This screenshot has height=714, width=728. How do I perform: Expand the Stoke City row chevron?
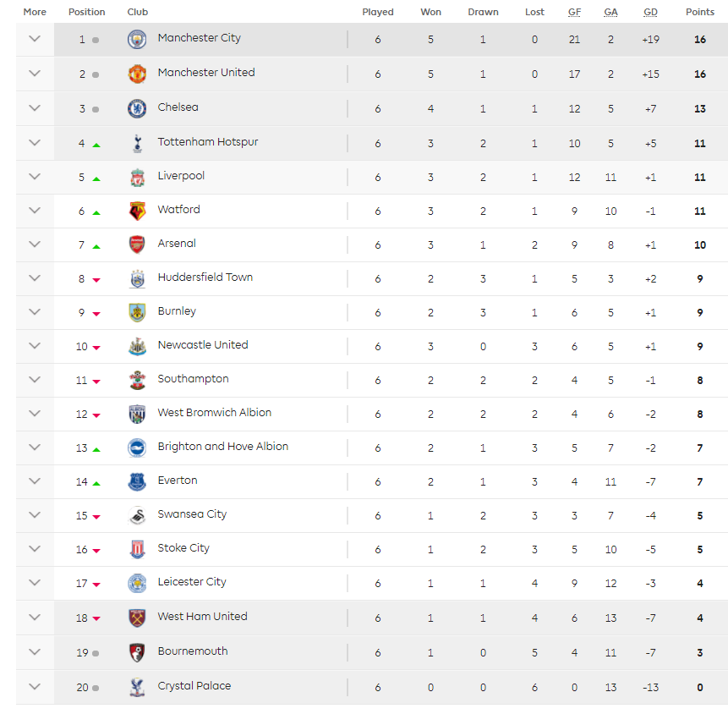pyautogui.click(x=35, y=548)
